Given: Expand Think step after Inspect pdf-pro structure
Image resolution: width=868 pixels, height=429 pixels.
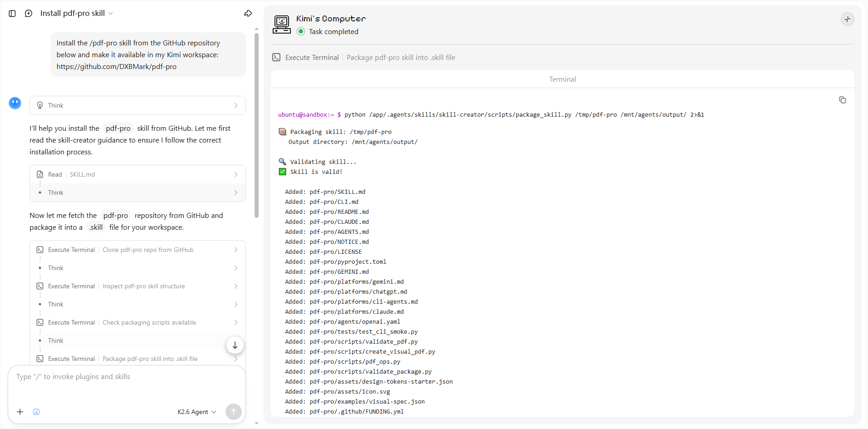Looking at the screenshot, I should click(137, 304).
